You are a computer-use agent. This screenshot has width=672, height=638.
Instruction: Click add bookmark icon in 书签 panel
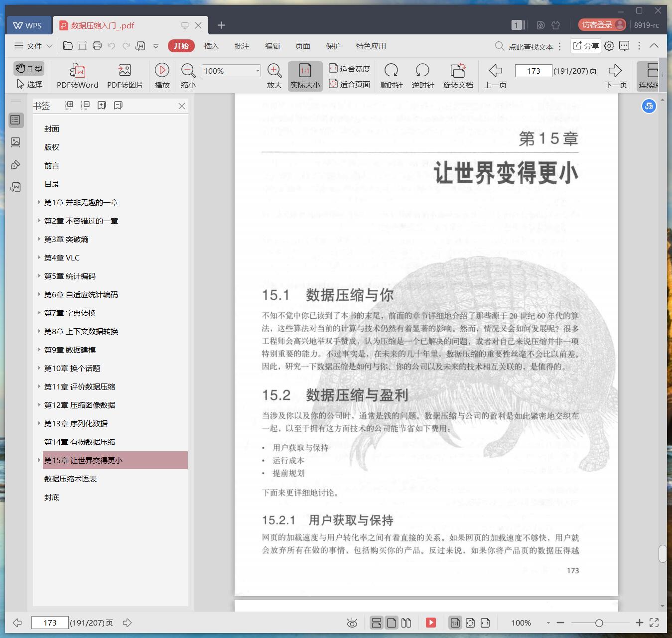(102, 105)
